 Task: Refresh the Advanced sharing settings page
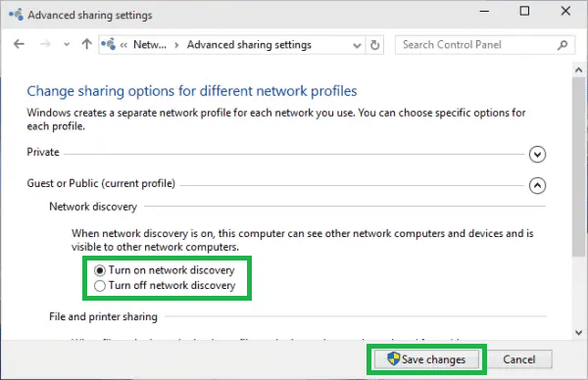[x=374, y=45]
